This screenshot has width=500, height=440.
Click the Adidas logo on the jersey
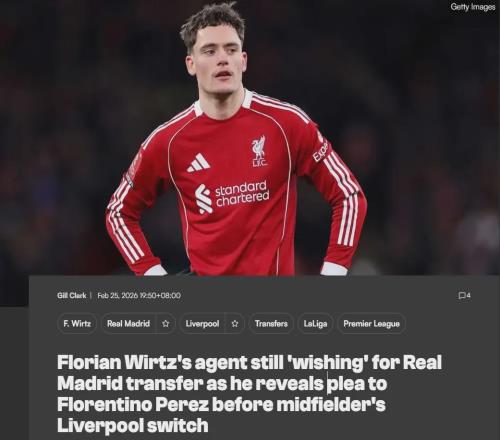(198, 163)
